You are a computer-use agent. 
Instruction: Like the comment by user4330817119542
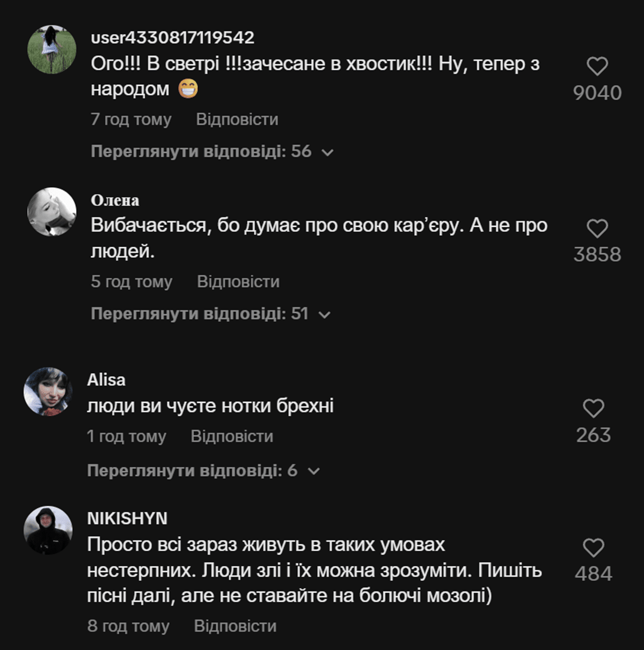[x=597, y=67]
